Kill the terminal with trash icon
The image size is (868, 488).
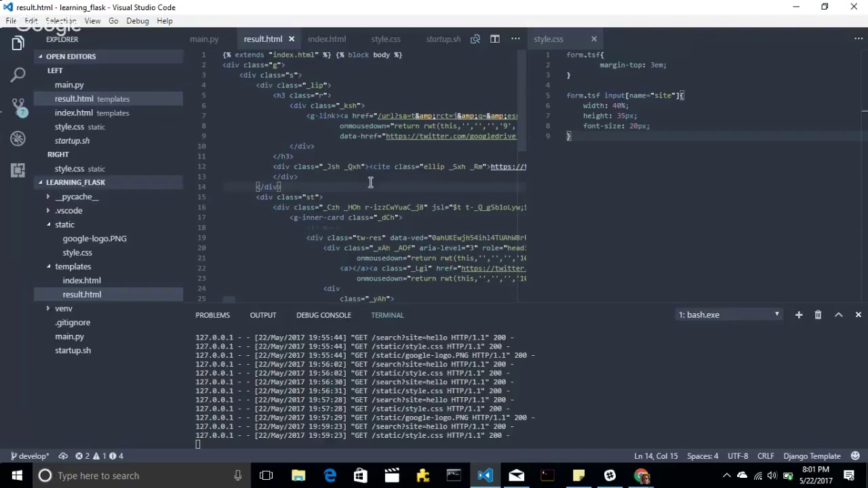click(818, 314)
